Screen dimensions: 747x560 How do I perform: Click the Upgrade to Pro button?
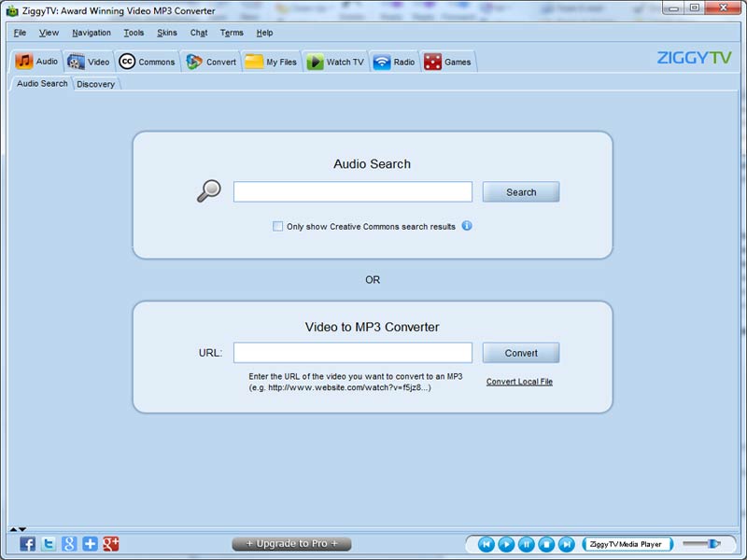(291, 544)
